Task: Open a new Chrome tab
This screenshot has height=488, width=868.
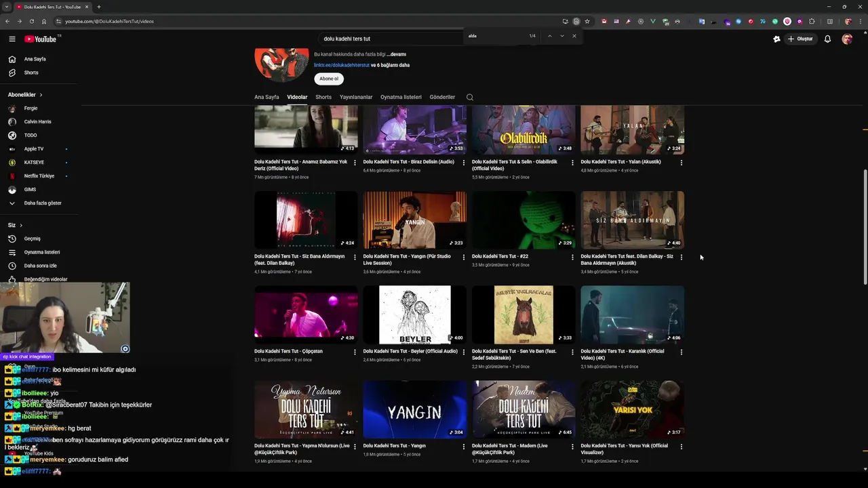Action: [x=99, y=7]
